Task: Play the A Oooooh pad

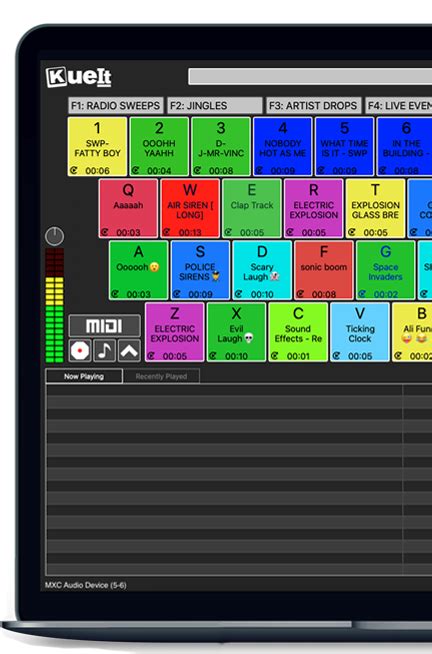Action: click(138, 270)
